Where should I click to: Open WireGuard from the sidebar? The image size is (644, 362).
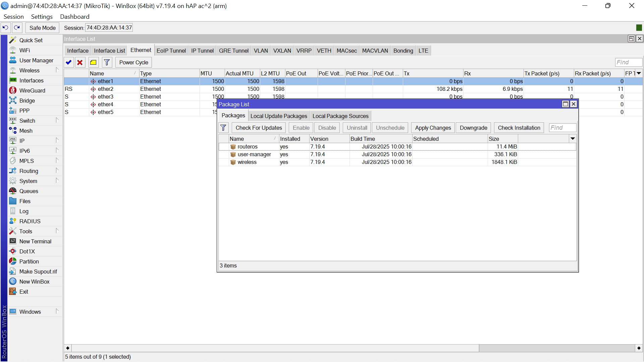pos(32,90)
